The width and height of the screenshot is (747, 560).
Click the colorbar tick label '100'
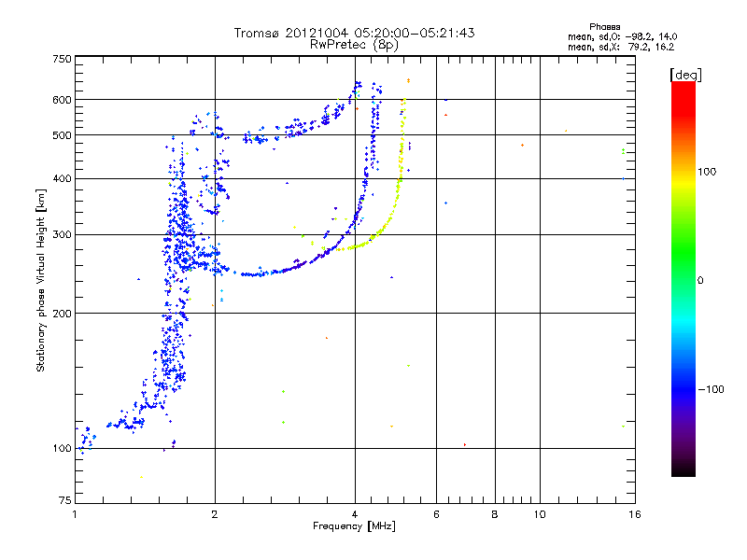pos(707,172)
